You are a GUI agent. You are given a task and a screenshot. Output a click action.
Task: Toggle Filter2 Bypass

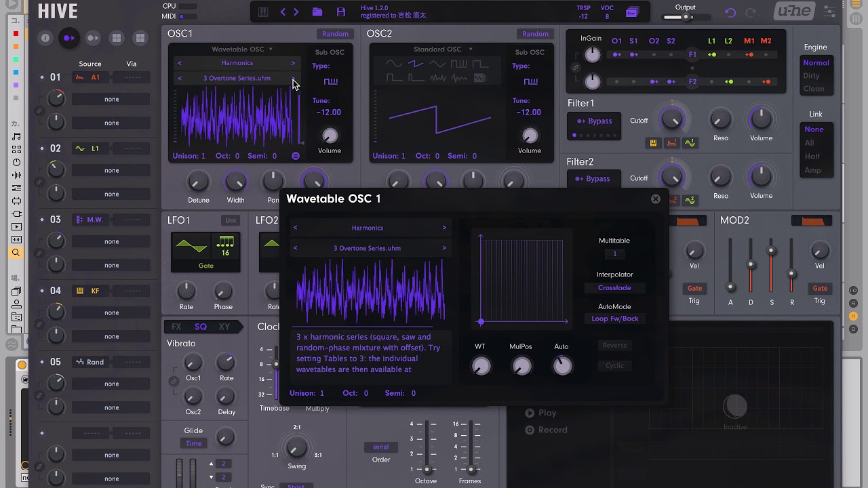click(x=593, y=179)
